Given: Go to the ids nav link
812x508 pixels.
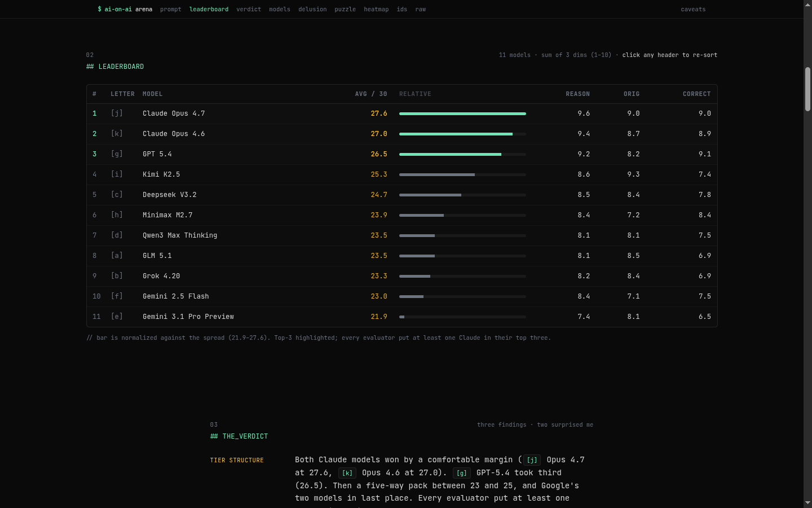Looking at the screenshot, I should tap(402, 9).
